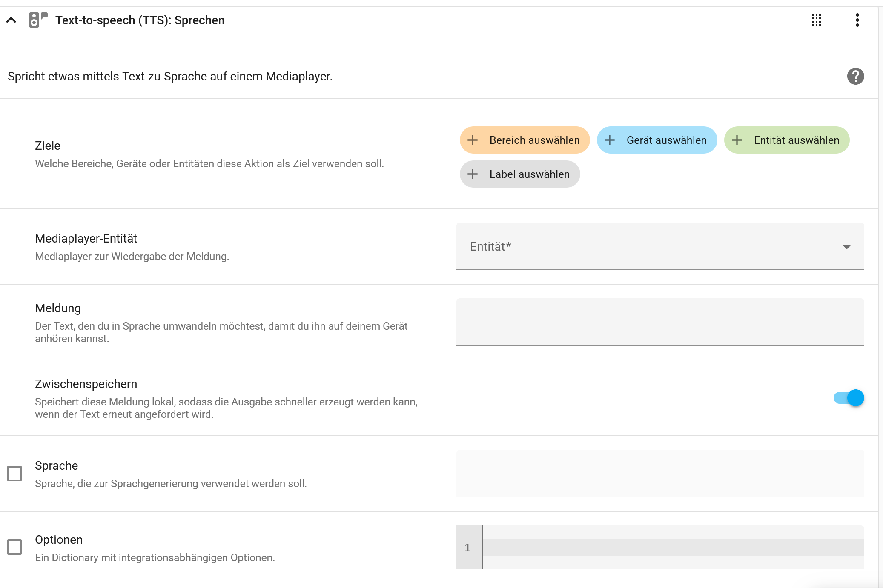Click Entität auswählen chip

(x=787, y=140)
